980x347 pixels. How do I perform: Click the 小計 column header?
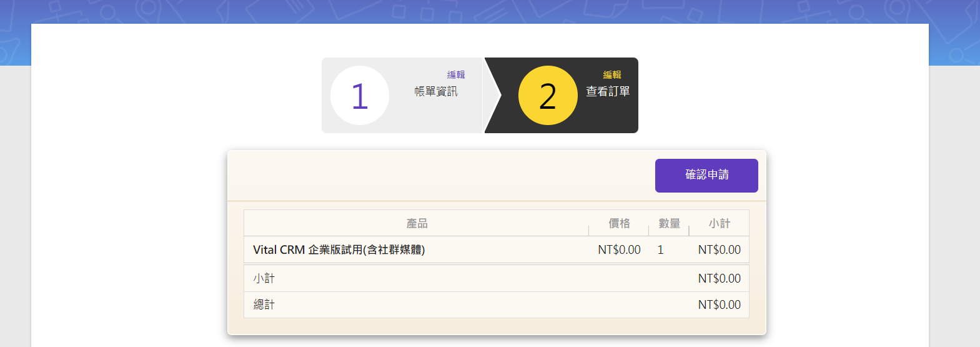tap(719, 223)
